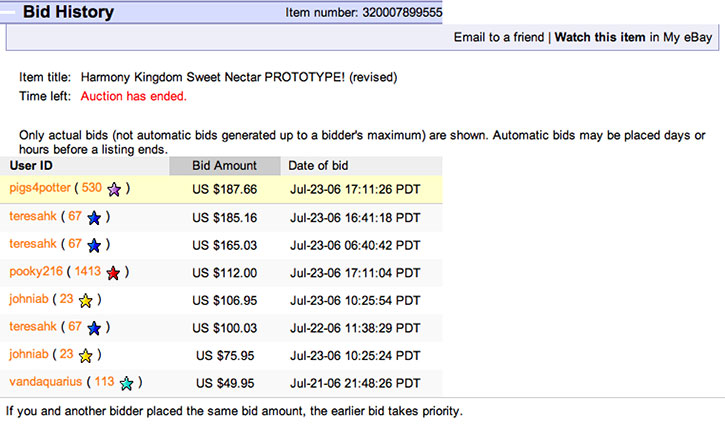Sort by the Bid Amount column header

coord(225,165)
